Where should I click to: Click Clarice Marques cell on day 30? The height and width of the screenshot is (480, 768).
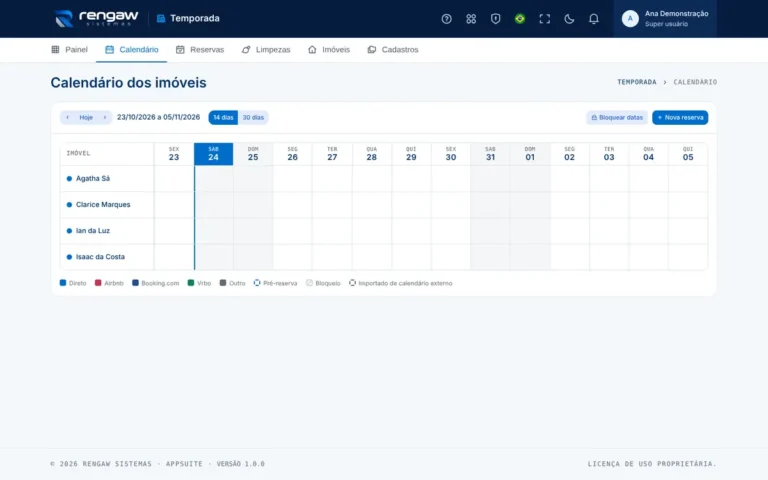451,205
